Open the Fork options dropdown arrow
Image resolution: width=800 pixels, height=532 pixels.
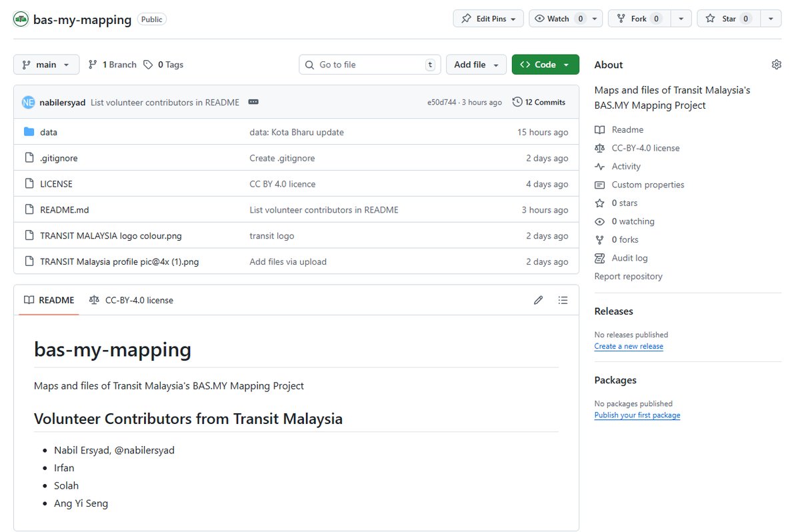tap(681, 19)
